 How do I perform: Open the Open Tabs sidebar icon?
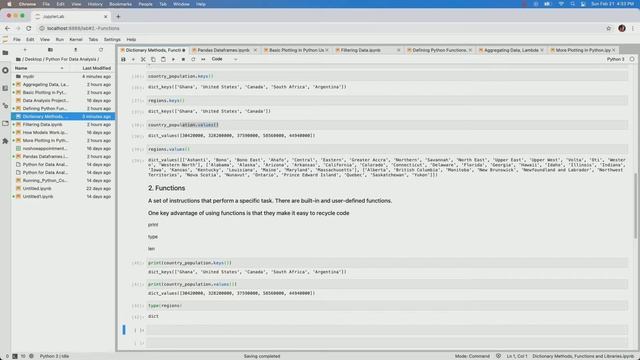(5, 123)
